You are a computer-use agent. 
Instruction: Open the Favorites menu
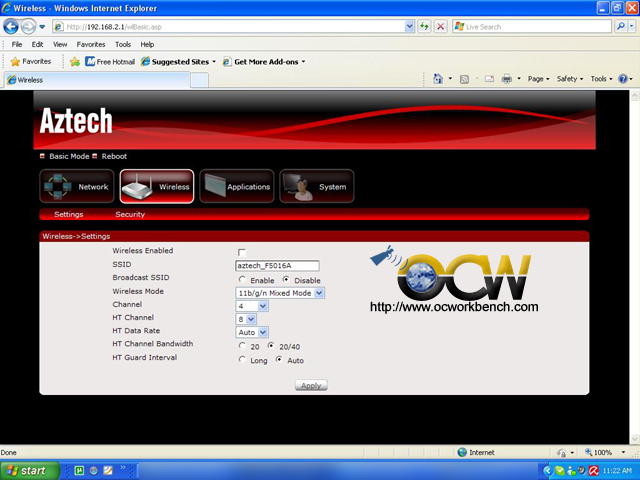[x=91, y=44]
